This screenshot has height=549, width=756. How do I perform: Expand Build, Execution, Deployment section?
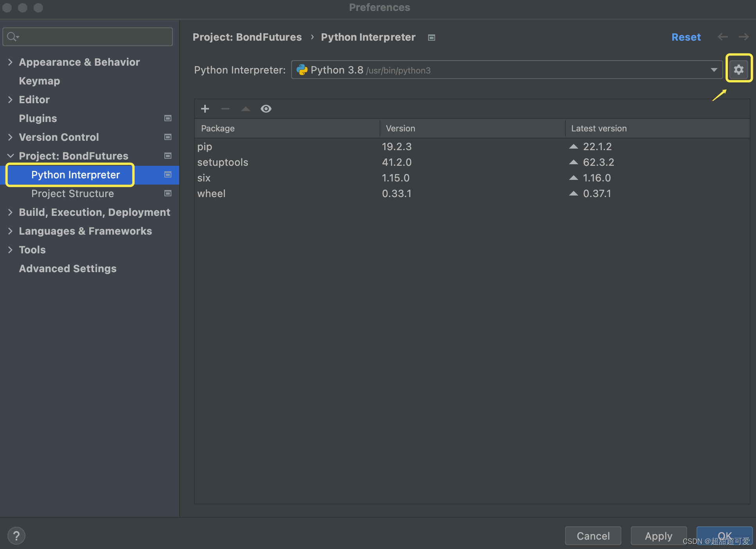(x=11, y=212)
